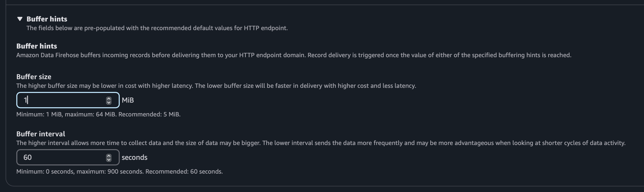Click the Buffer hints expandable section title
Image resolution: width=644 pixels, height=192 pixels.
[x=47, y=19]
